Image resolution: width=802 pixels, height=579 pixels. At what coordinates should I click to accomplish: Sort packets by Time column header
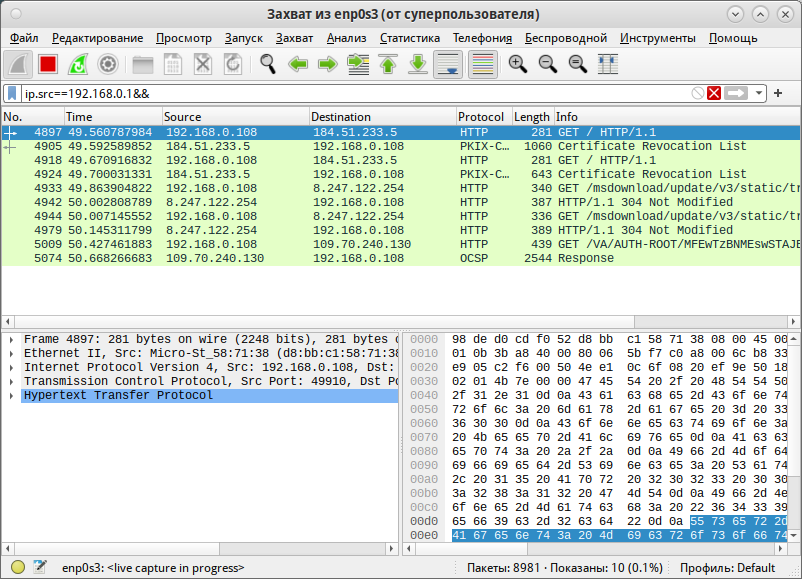pos(113,117)
